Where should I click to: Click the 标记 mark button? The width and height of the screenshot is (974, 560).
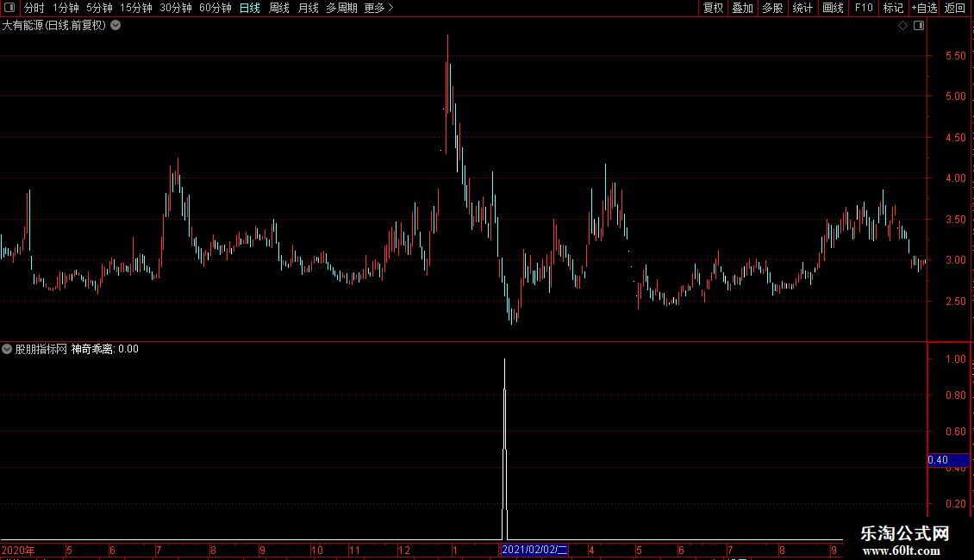click(893, 8)
